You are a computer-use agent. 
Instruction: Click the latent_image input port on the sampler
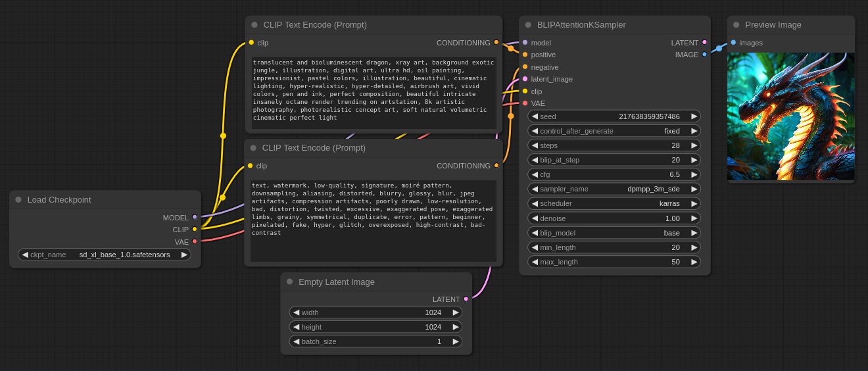525,79
